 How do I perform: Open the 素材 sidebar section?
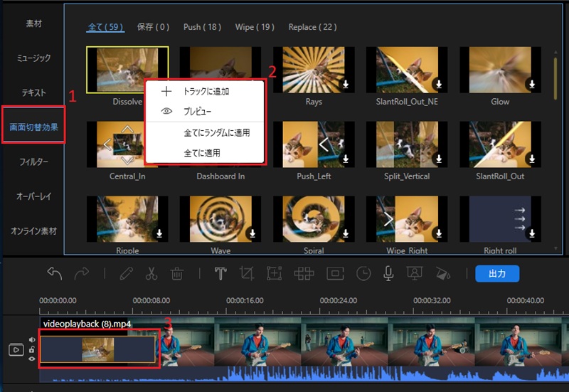click(33, 23)
